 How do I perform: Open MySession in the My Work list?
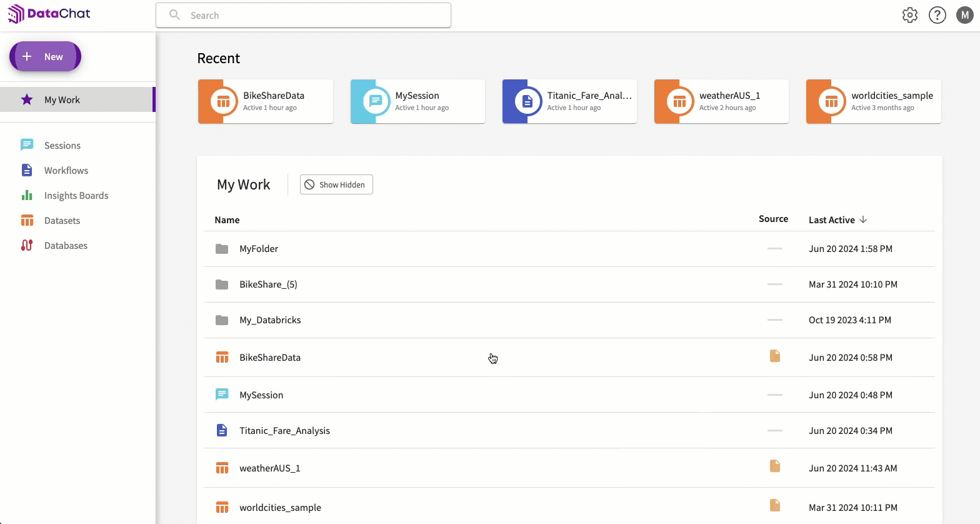pos(261,395)
